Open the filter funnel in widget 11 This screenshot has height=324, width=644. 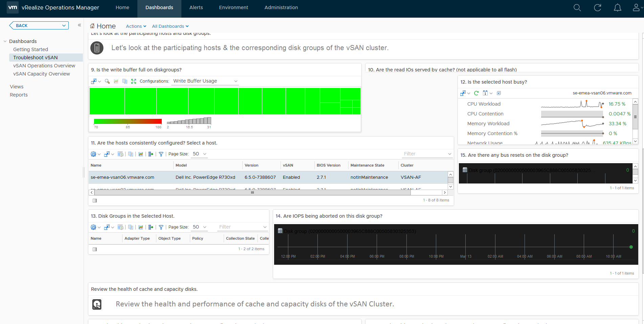coord(161,154)
